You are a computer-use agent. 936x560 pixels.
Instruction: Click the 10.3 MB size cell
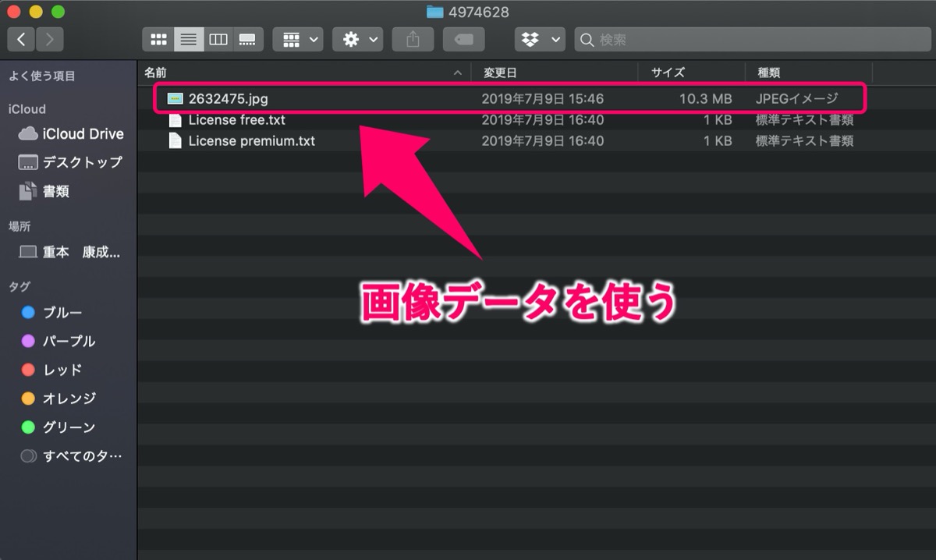(x=705, y=99)
